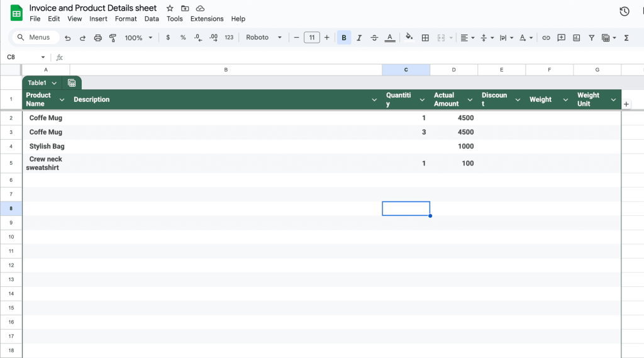
Task: Format as currency with dollar button
Action: pos(168,38)
